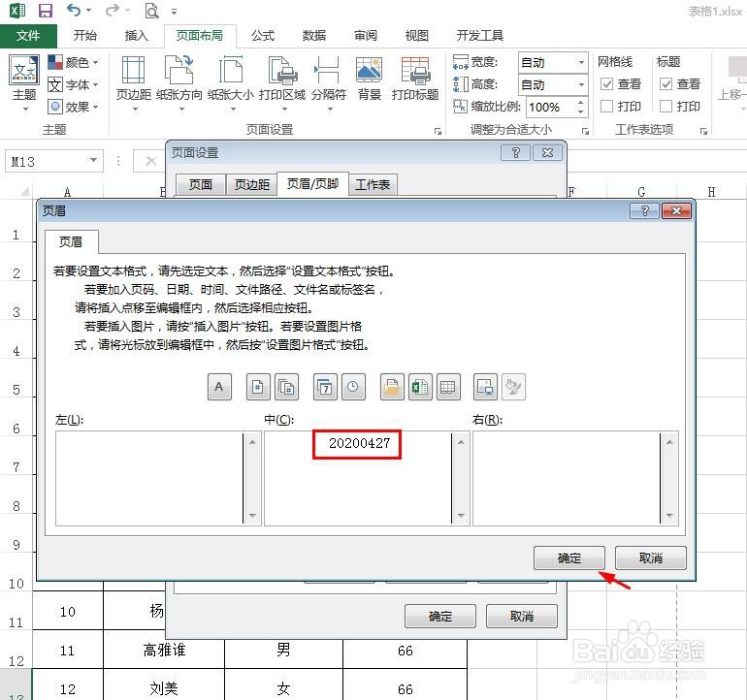The image size is (747, 700).
Task: Open Sheet Options dialog launcher
Action: coord(703,131)
